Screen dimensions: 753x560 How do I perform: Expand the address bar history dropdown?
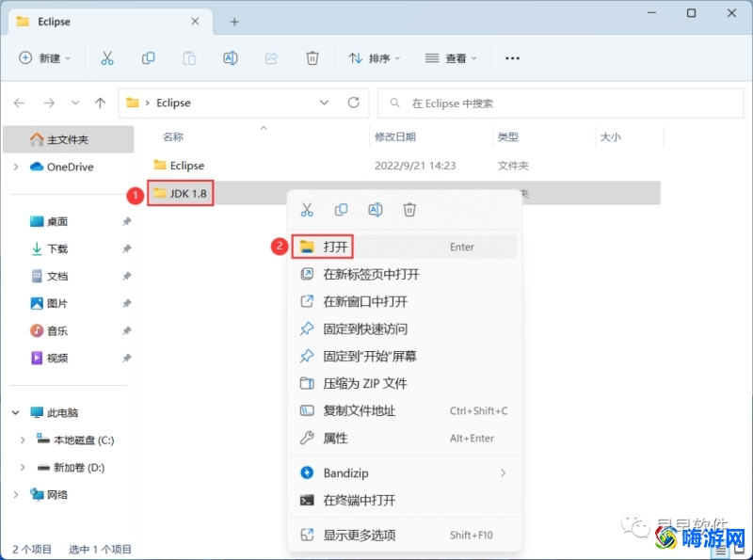324,103
